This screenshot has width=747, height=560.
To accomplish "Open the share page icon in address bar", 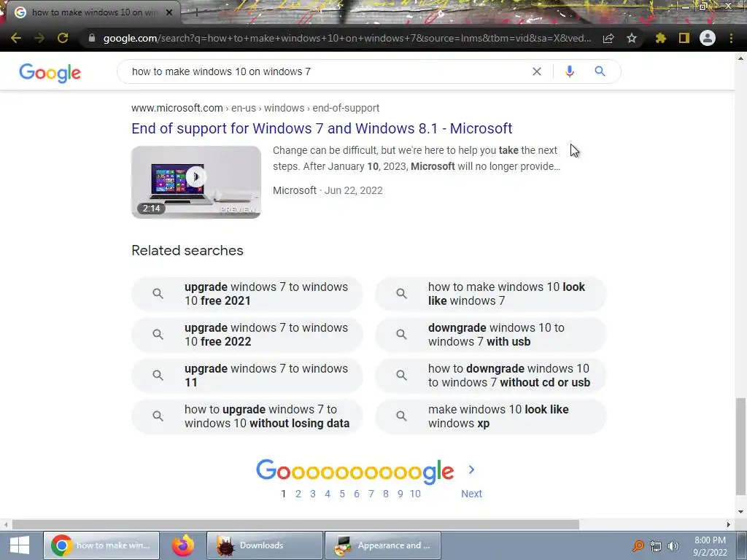I will tap(608, 39).
